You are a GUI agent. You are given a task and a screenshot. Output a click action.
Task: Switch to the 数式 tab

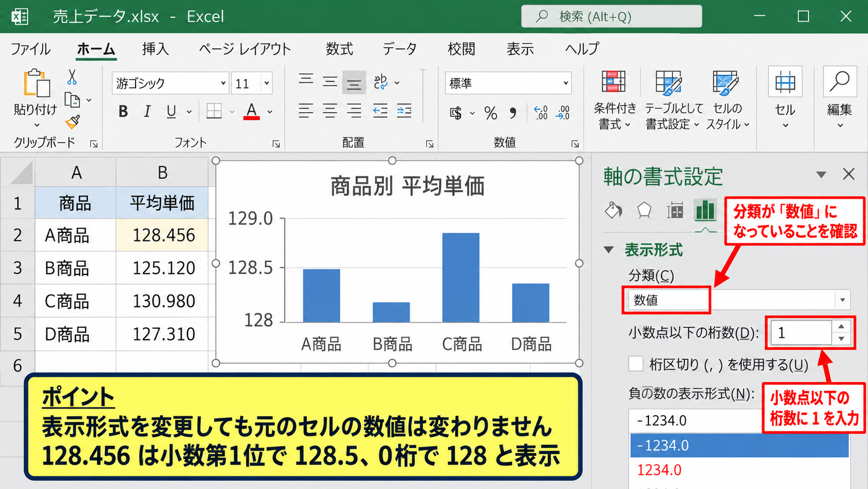pyautogui.click(x=340, y=49)
